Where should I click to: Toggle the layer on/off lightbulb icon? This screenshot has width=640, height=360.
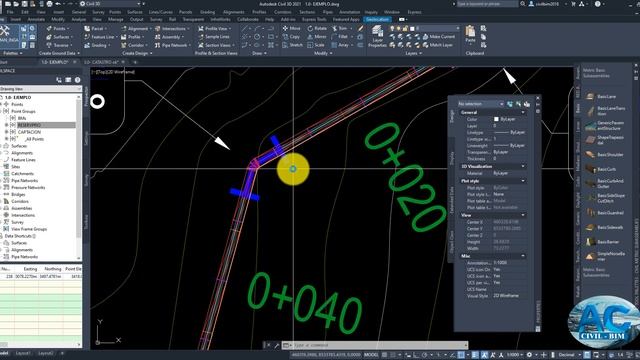392,29
